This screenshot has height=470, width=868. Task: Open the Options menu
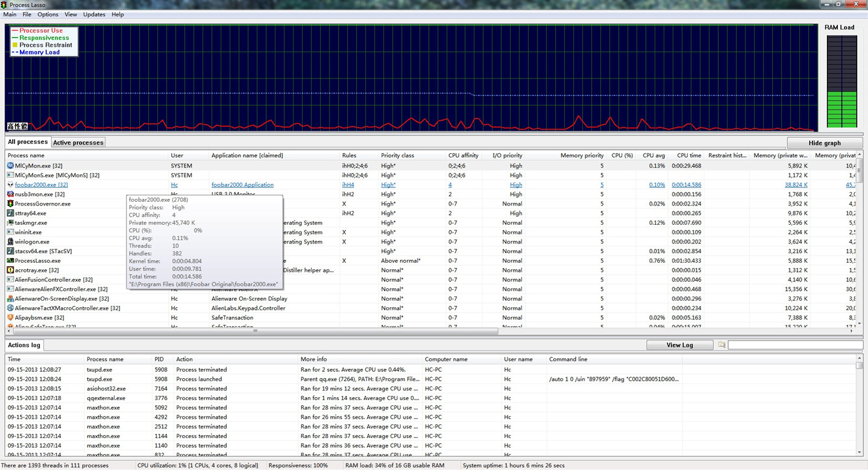(48, 14)
